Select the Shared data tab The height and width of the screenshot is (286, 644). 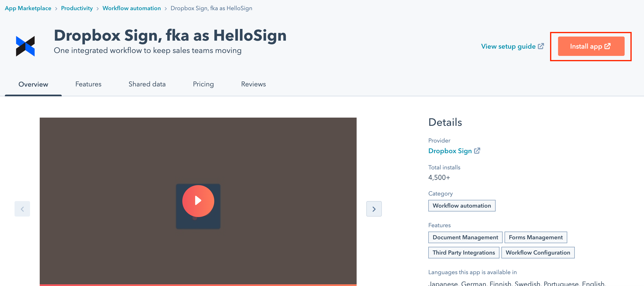click(147, 84)
